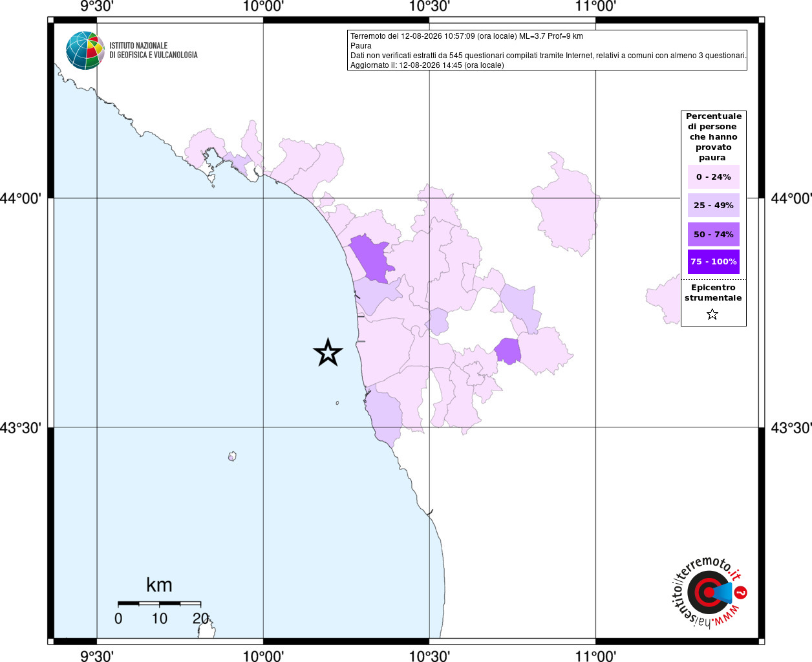Click the 'Epicentro strumentale' legend label
The width and height of the screenshot is (812, 662).
tap(713, 293)
